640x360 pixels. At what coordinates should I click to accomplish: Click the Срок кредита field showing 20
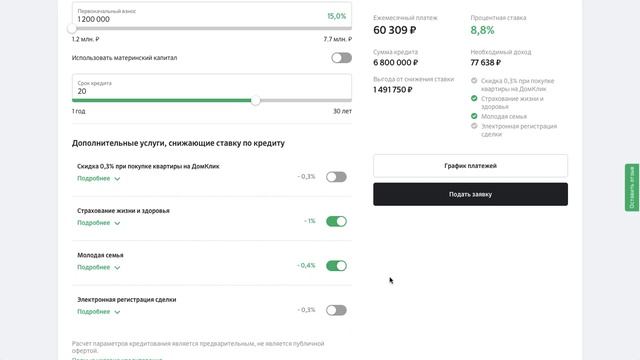(212, 87)
